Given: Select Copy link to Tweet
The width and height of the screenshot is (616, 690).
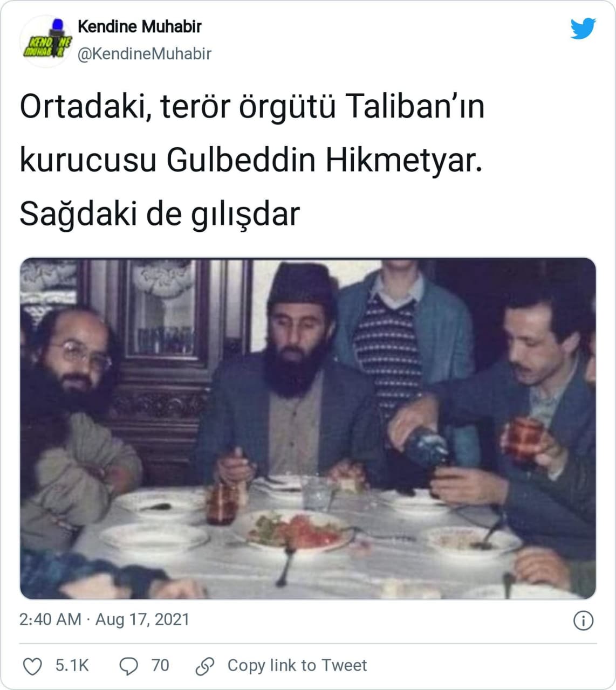Looking at the screenshot, I should 297,666.
